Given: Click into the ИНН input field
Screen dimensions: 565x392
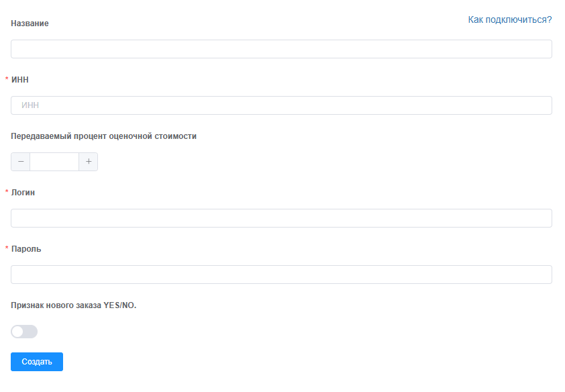Looking at the screenshot, I should [281, 105].
